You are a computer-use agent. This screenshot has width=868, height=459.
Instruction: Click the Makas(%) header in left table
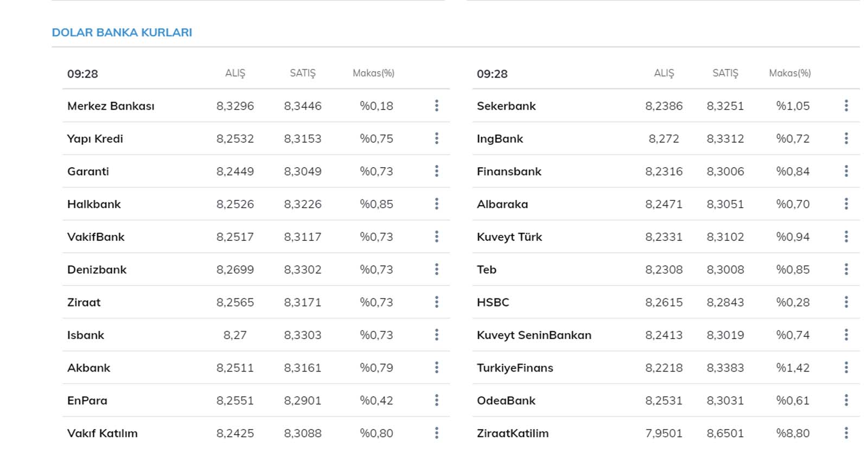point(373,73)
